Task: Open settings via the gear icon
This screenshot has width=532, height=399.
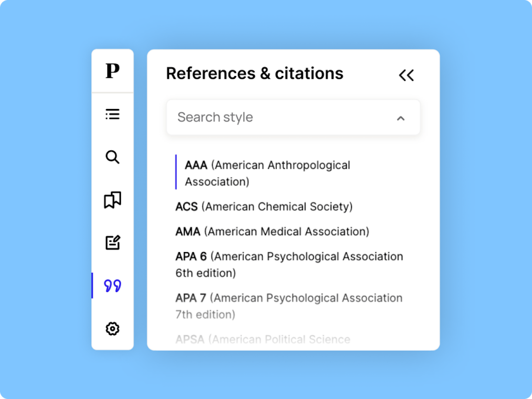Action: tap(112, 328)
